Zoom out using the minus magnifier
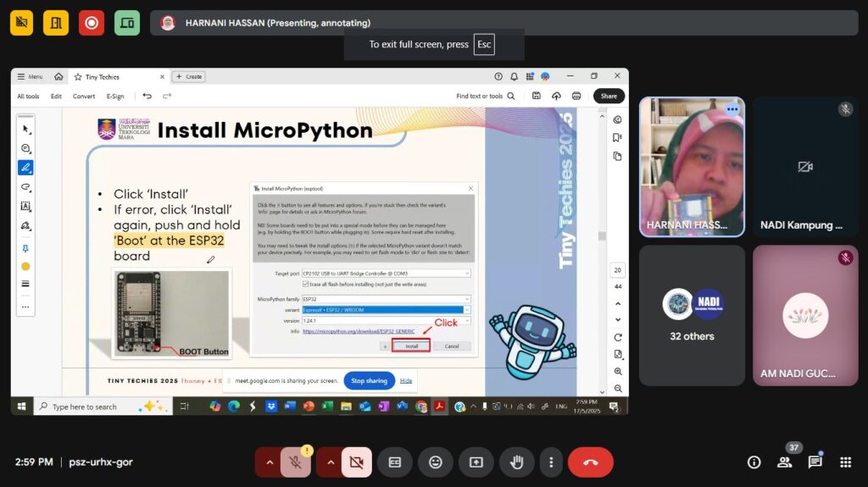This screenshot has width=868, height=487. [x=618, y=389]
